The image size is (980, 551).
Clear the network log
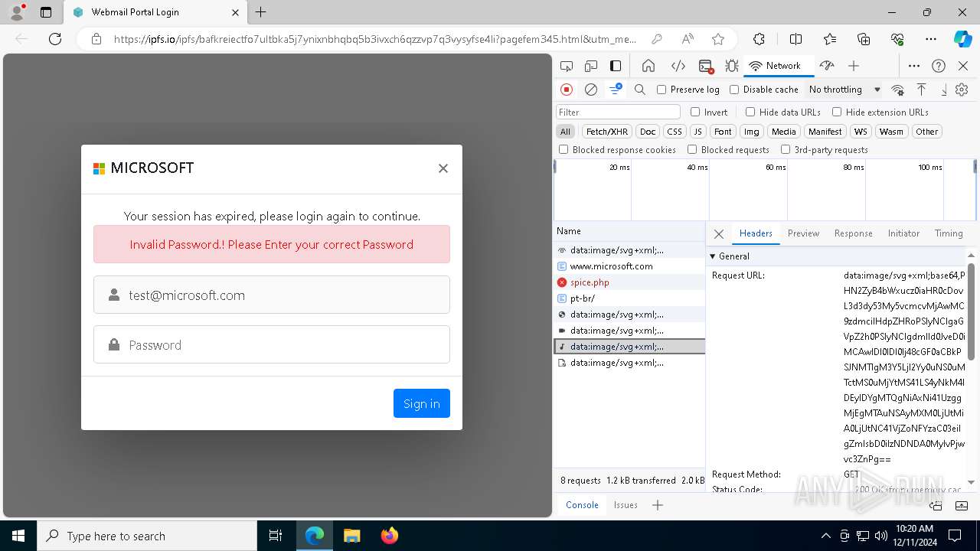pyautogui.click(x=591, y=90)
